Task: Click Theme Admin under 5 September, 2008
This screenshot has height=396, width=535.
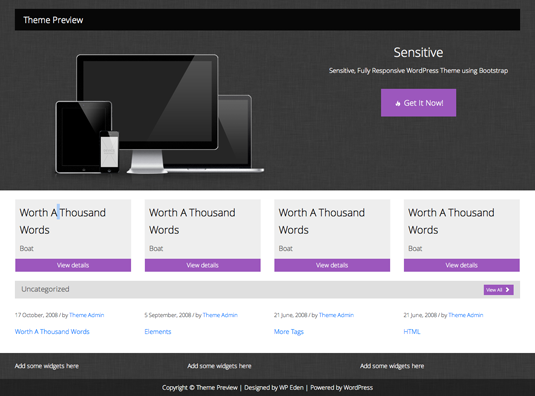Action: [x=220, y=315]
